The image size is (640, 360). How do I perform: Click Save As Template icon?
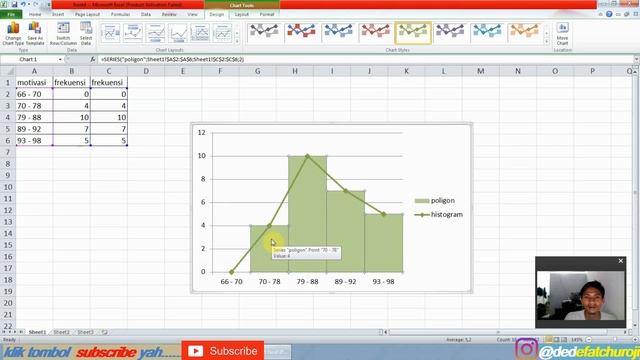click(x=35, y=33)
